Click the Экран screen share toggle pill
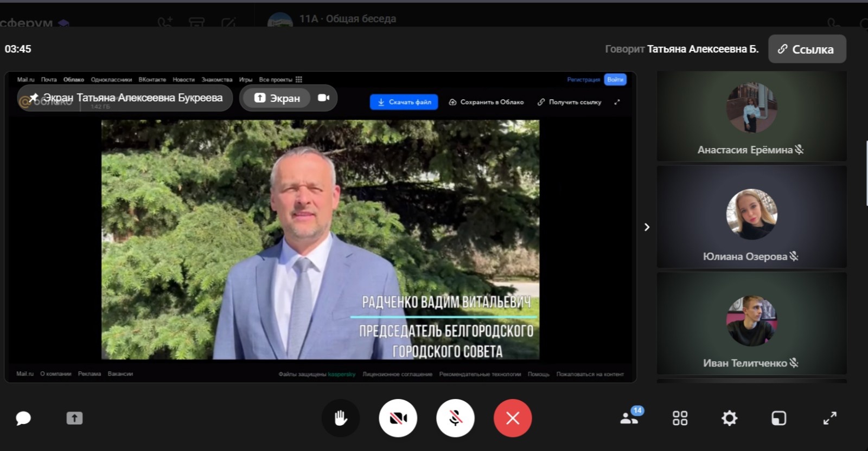Image resolution: width=868 pixels, height=451 pixels. [277, 98]
